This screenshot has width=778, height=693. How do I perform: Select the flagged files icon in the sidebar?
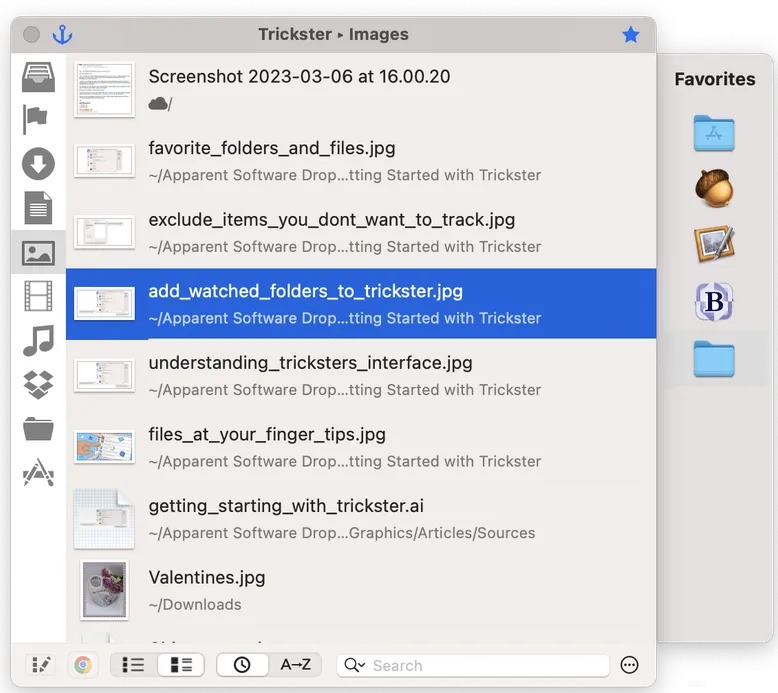click(35, 120)
